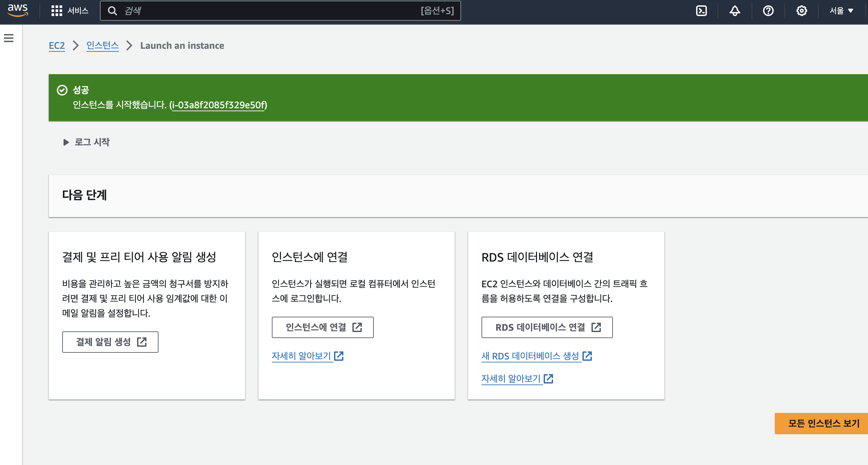The width and height of the screenshot is (868, 465).
Task: Click the 모든 인스턴스 보기 button
Action: point(823,423)
